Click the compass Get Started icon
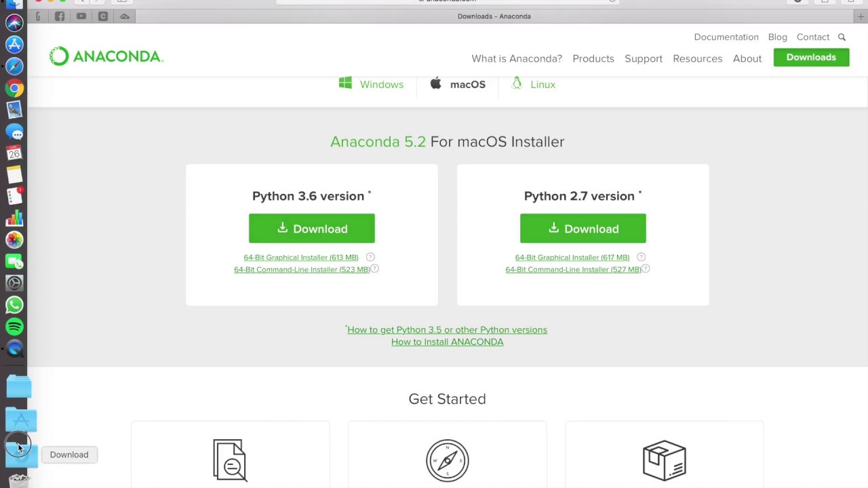This screenshot has height=488, width=868. (448, 460)
